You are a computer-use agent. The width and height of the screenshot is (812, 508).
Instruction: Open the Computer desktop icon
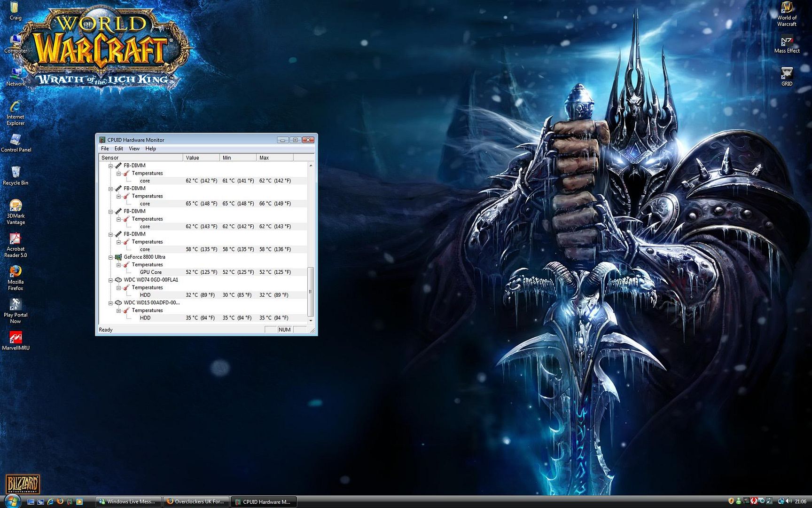(x=16, y=44)
